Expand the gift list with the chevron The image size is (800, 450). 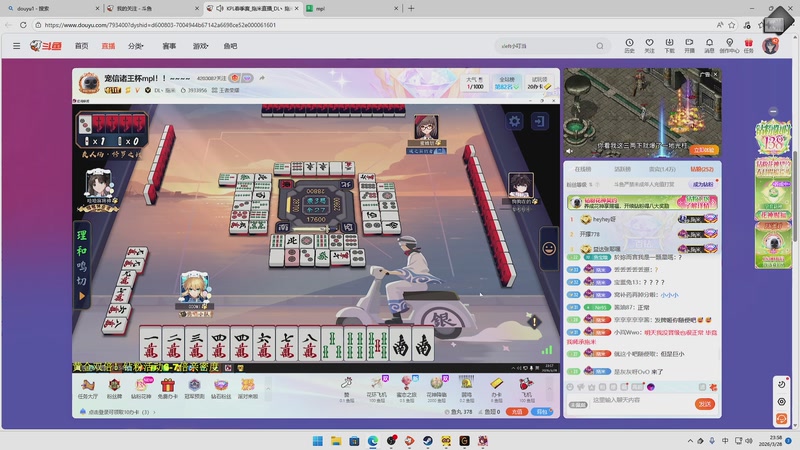tap(549, 389)
